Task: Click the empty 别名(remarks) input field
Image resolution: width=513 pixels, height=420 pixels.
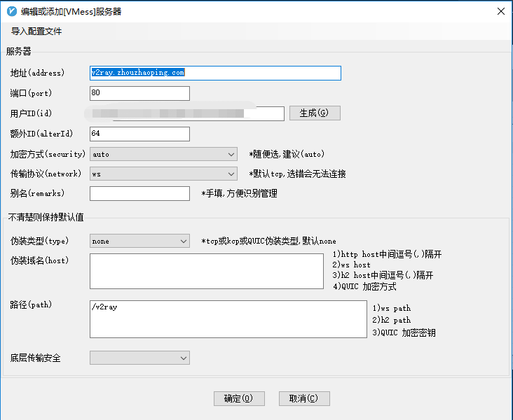Action: [x=139, y=193]
